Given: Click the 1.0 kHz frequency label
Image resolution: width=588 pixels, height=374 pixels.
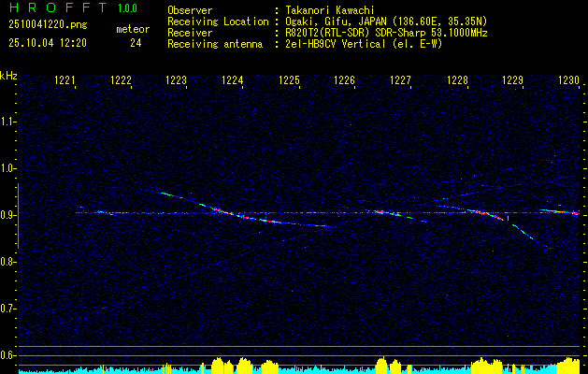Looking at the screenshot, I should (x=8, y=168).
